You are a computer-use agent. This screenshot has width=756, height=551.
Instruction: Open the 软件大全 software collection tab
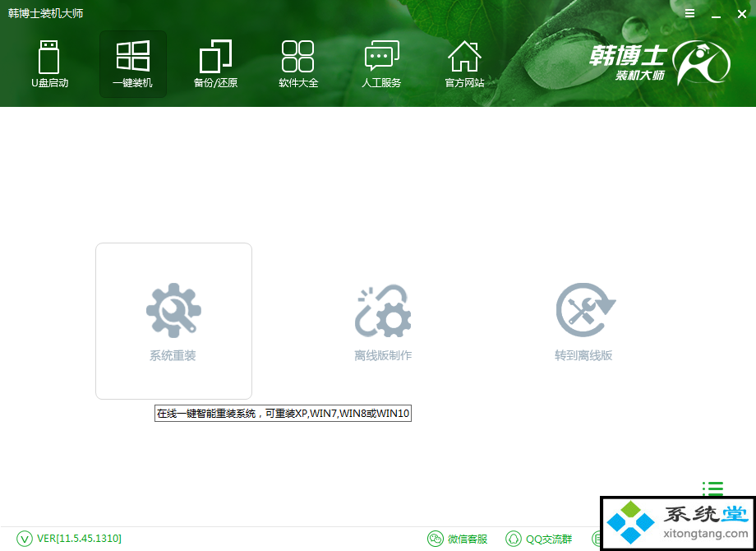coord(298,64)
